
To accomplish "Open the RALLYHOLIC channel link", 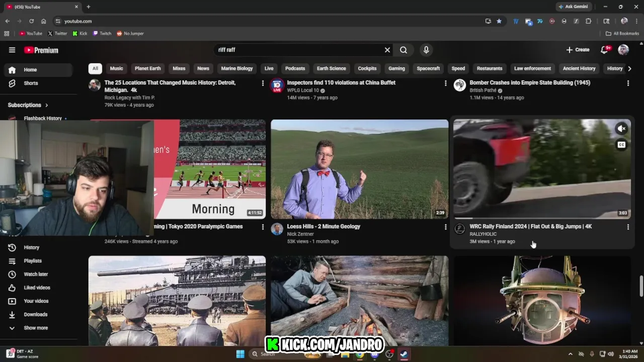I will [x=483, y=234].
